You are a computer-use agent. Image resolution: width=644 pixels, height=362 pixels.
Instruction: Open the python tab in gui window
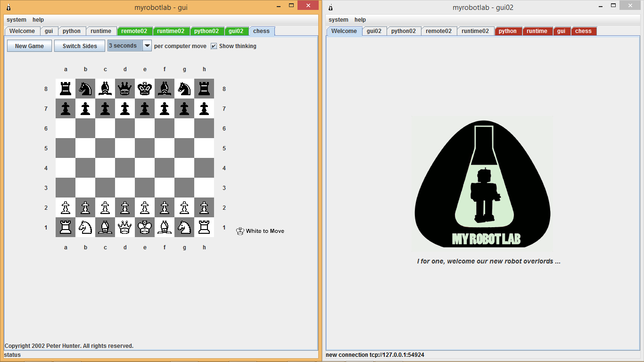coord(72,31)
